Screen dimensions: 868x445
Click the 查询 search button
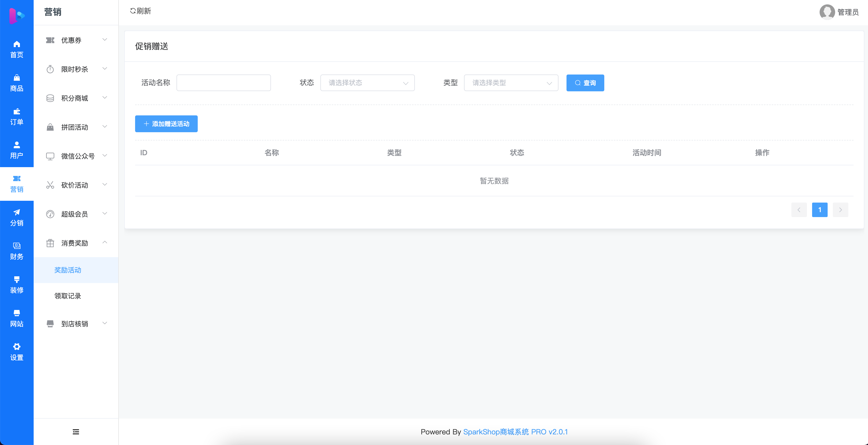585,83
